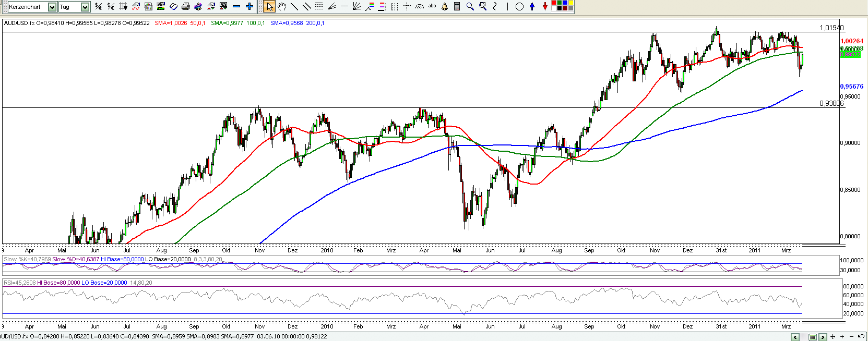Screen dimensions: 868x341
Task: Select the fan lines tool with three rays
Action: (x=331, y=6)
